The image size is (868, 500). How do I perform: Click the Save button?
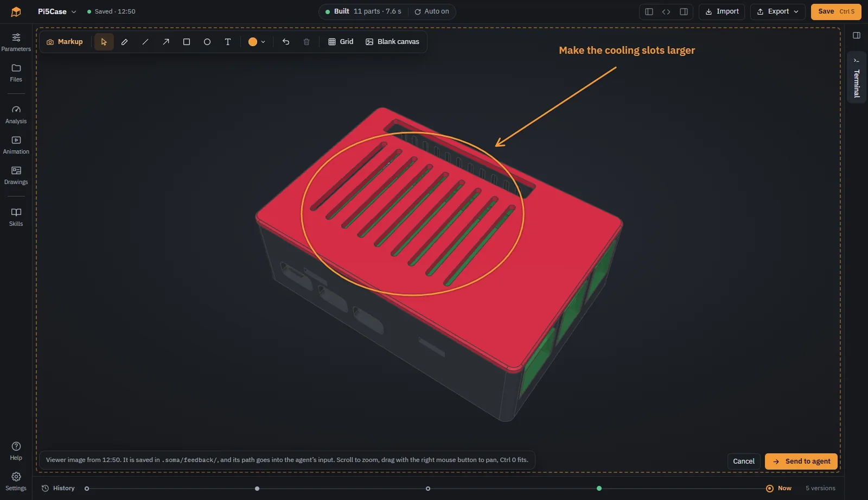[836, 11]
